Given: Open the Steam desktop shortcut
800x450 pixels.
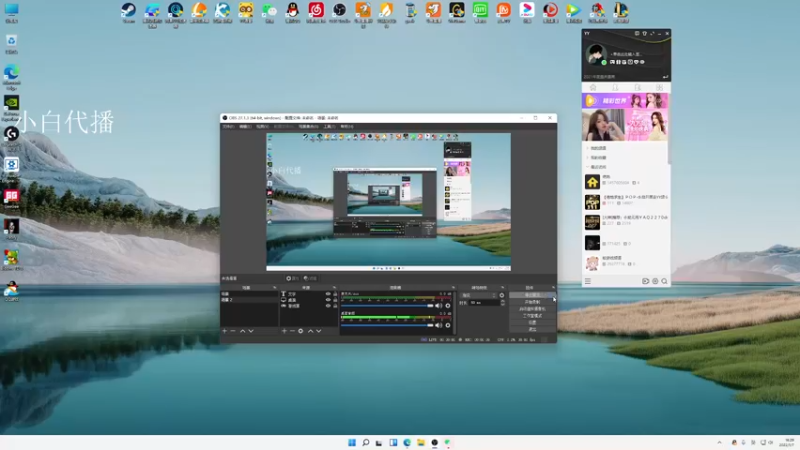Looking at the screenshot, I should [129, 12].
